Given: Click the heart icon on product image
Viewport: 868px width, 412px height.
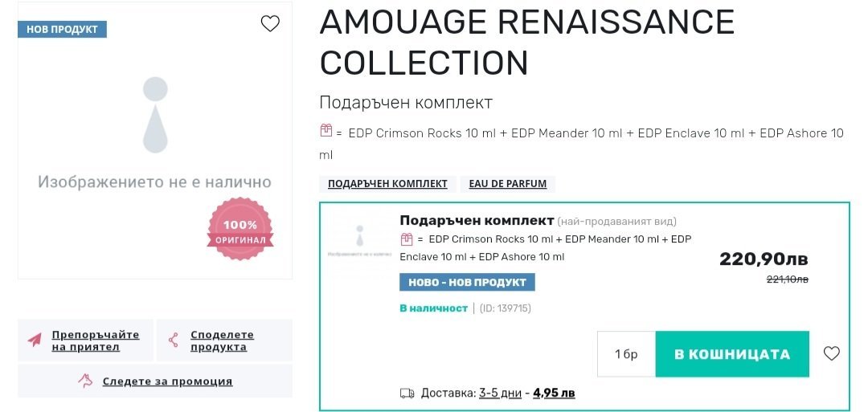Looking at the screenshot, I should click(x=270, y=24).
